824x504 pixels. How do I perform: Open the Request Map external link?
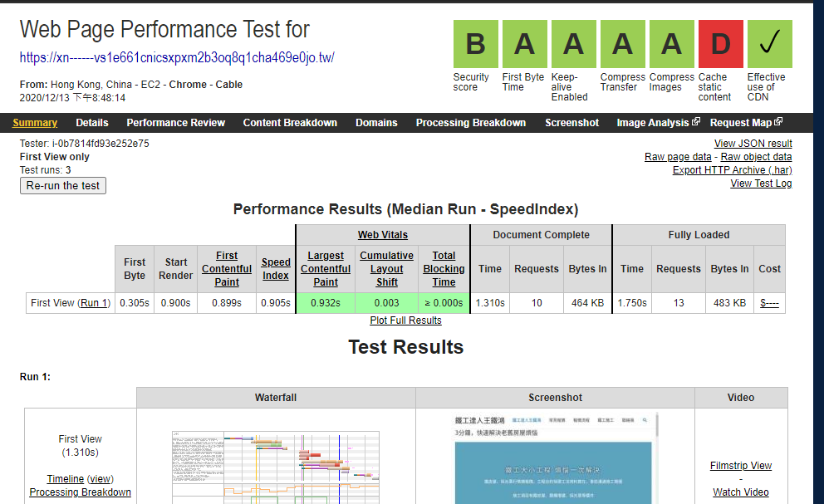tap(745, 123)
